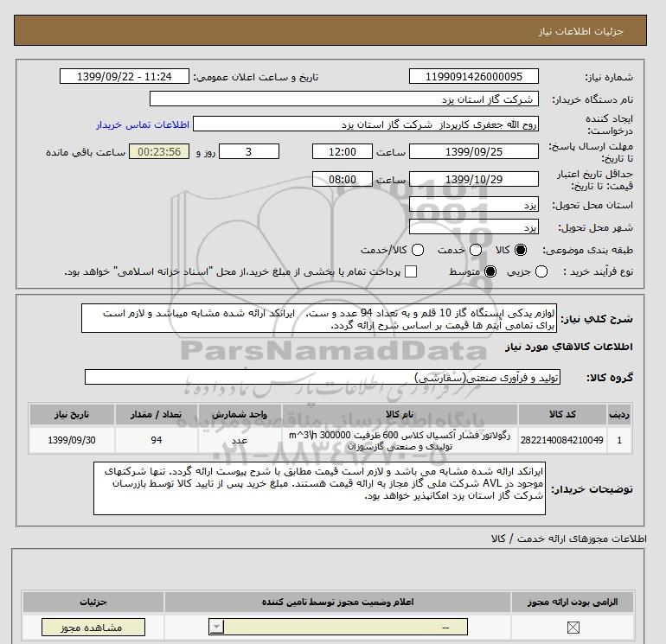Screen dimensions: 666x644
Task: Click the مشاهده مجوز button
Action: [x=93, y=627]
